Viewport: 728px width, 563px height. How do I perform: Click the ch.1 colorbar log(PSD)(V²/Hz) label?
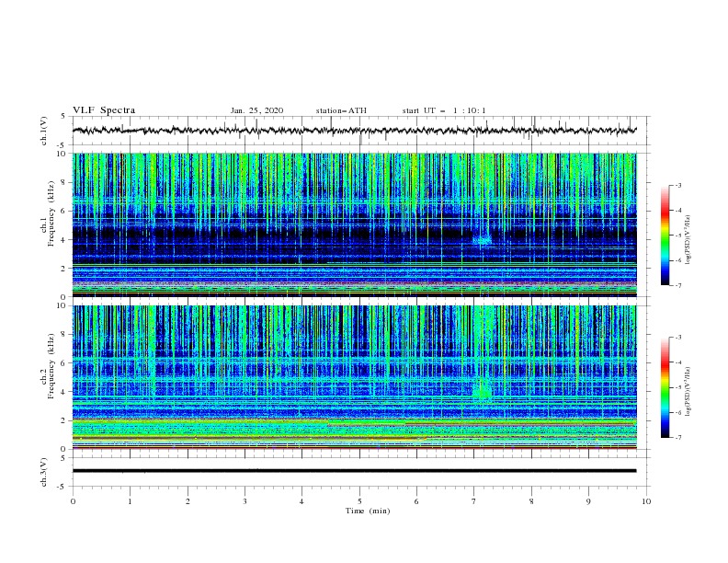(x=688, y=240)
